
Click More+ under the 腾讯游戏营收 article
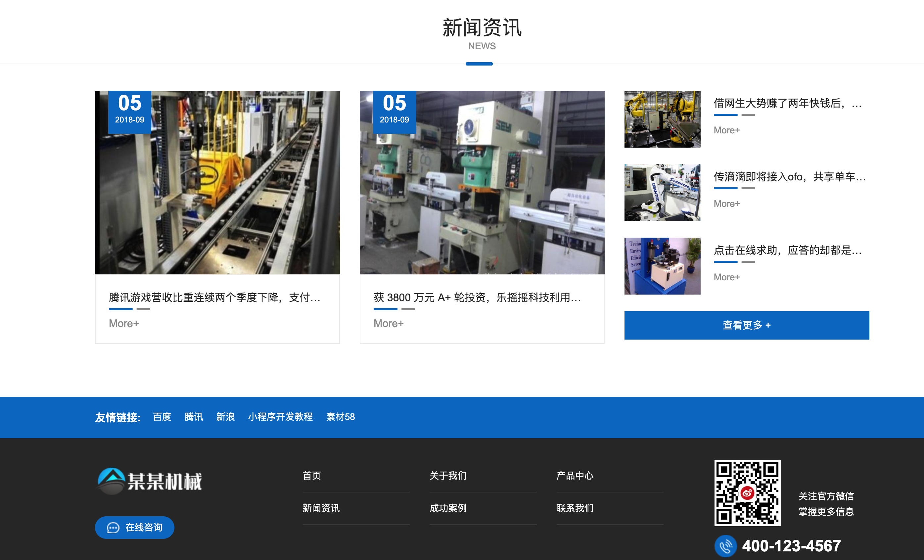click(x=124, y=323)
